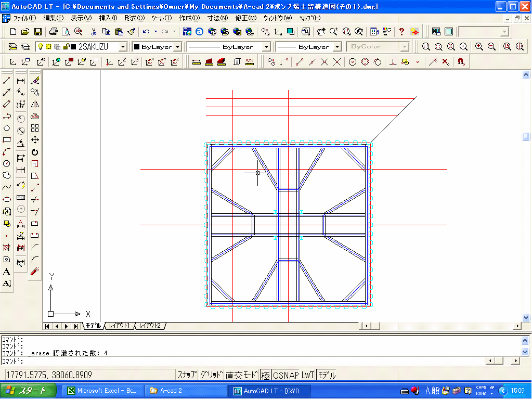Click the coordinates readout 17791.5775, 38060.8909
The image size is (532, 399).
49,375
